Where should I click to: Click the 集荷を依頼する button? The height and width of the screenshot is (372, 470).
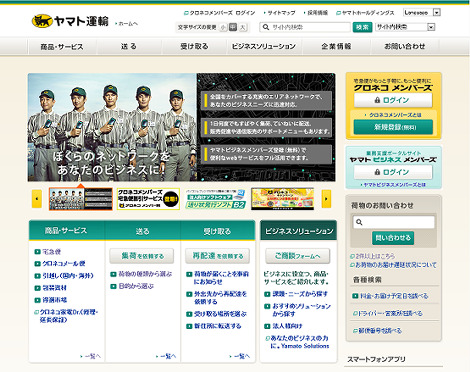tap(142, 256)
